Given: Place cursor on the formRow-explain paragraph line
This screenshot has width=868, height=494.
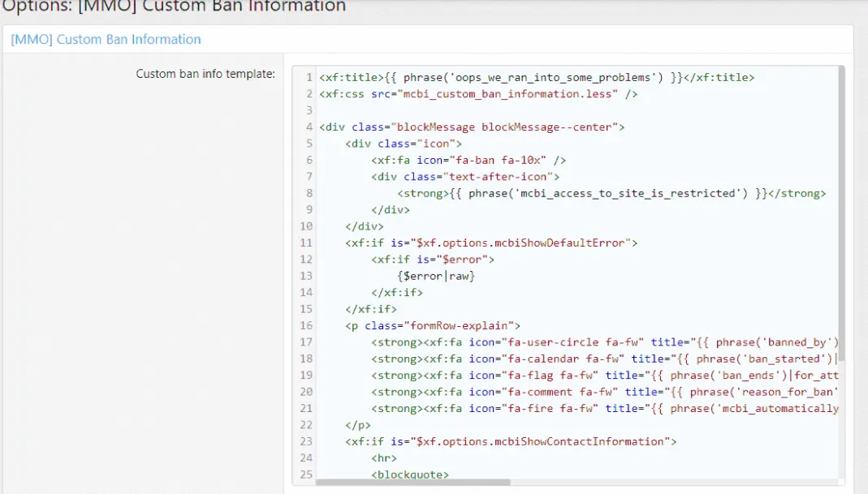Looking at the screenshot, I should [x=433, y=325].
